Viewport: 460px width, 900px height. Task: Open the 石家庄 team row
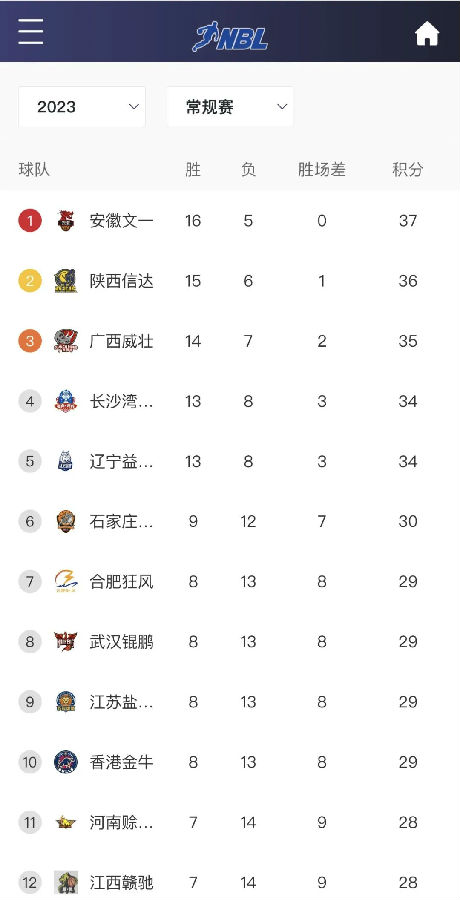pyautogui.click(x=230, y=521)
